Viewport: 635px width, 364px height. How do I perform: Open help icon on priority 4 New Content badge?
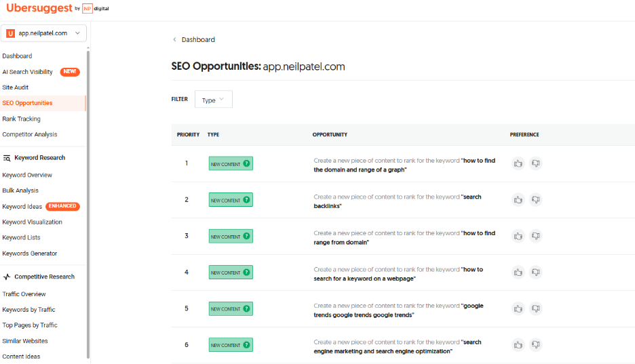click(x=246, y=272)
